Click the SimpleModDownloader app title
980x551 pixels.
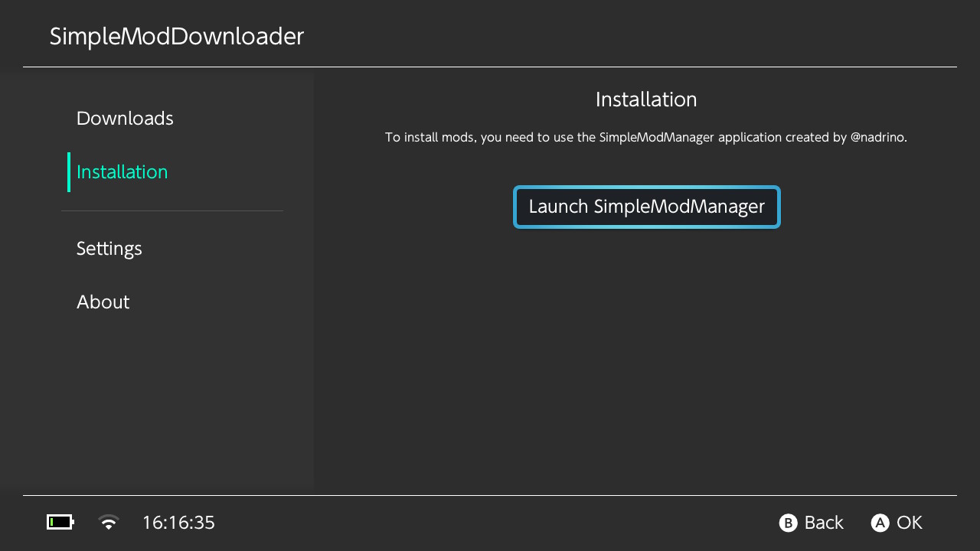click(177, 37)
